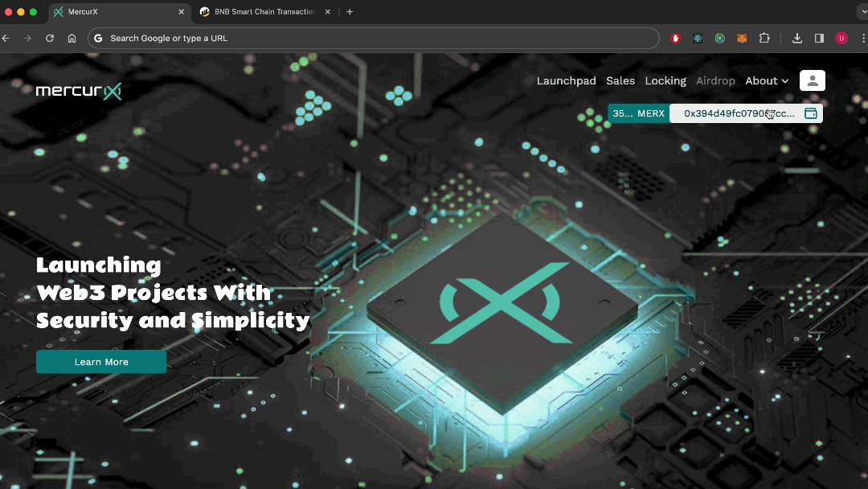Image resolution: width=868 pixels, height=489 pixels.
Task: Toggle the browser side panel icon
Action: pyautogui.click(x=819, y=39)
